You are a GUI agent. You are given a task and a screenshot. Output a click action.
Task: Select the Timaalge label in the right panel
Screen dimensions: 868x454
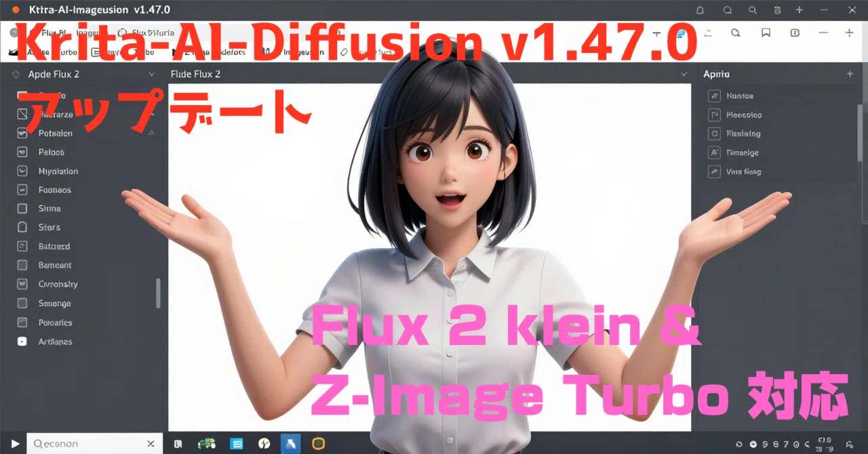tap(743, 153)
